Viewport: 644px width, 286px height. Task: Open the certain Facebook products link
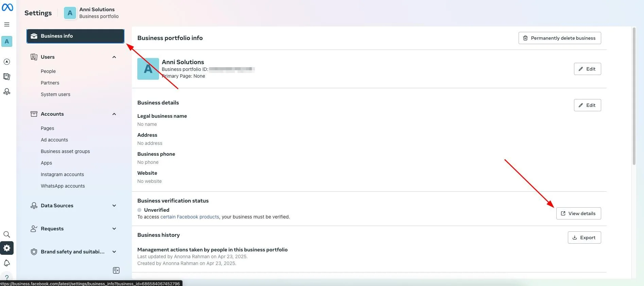[x=190, y=217]
